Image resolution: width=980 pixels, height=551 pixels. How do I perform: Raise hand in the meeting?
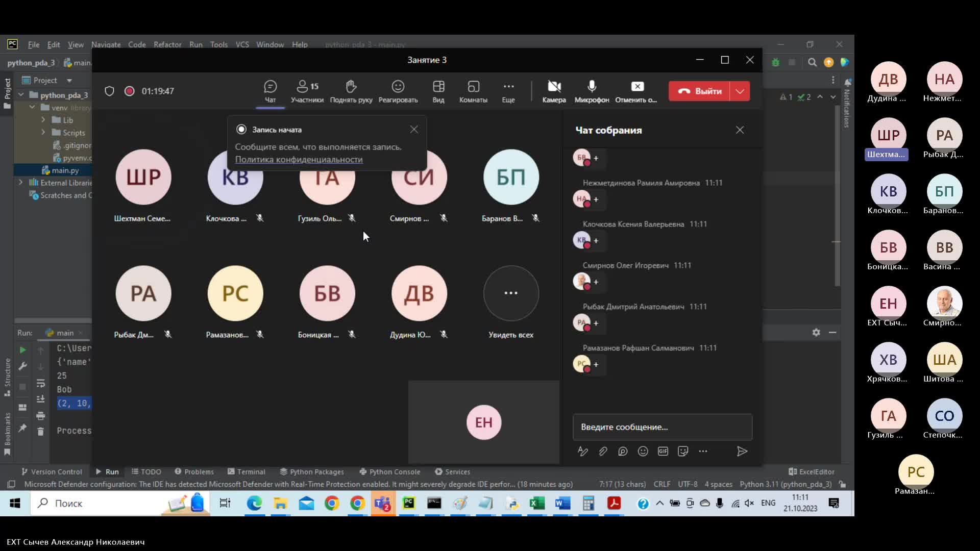coord(351,91)
